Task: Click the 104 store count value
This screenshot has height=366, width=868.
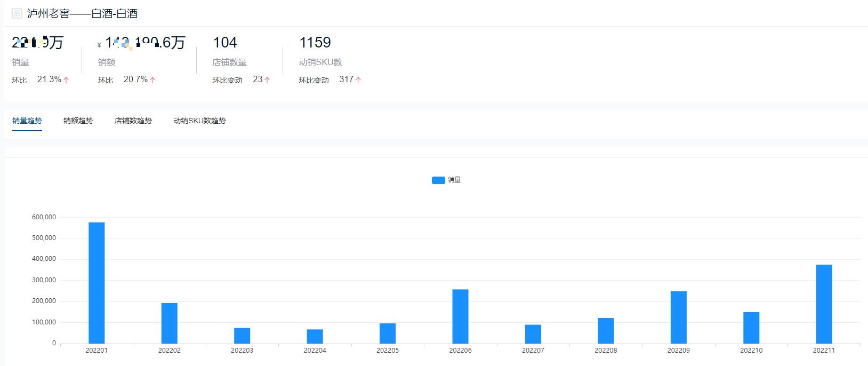Action: click(x=225, y=42)
